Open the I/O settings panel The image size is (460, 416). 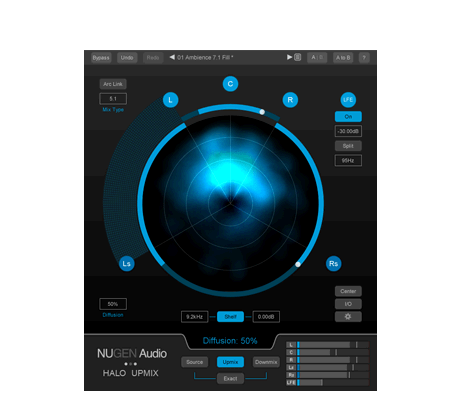tap(348, 304)
